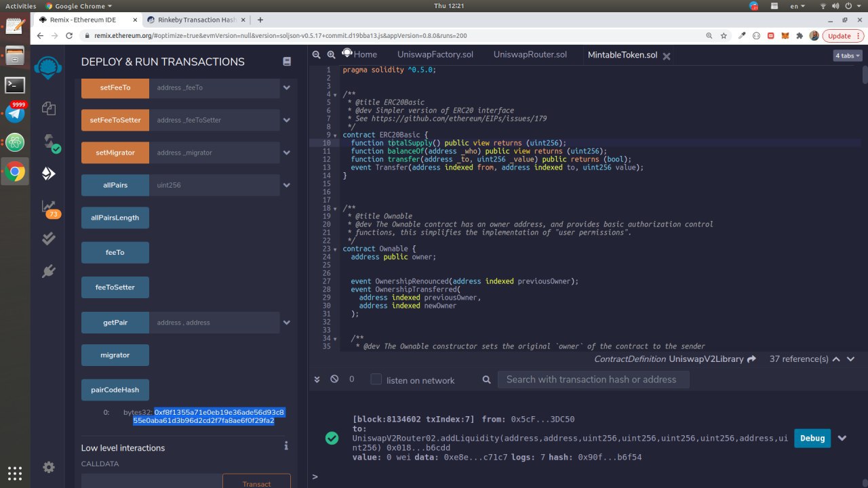Call the pairCodeHash function
868x488 pixels.
point(115,390)
